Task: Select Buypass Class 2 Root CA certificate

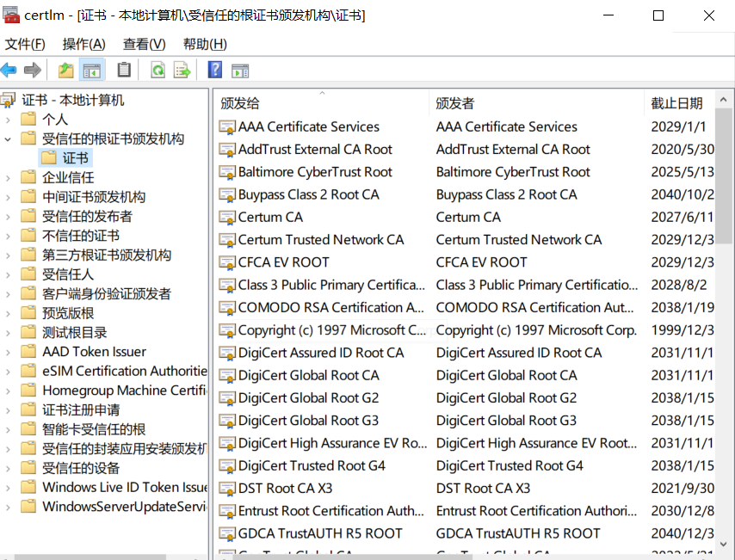Action: tap(466, 194)
